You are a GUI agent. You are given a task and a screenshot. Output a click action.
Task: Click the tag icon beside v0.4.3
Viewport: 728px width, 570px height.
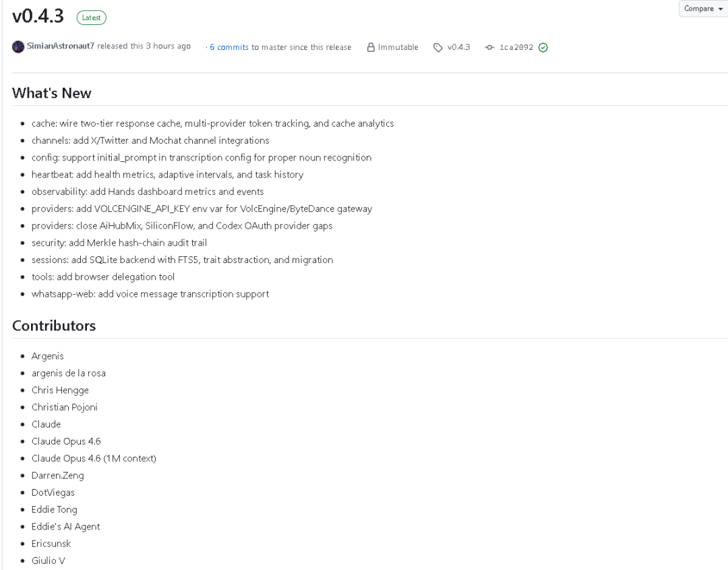(438, 47)
